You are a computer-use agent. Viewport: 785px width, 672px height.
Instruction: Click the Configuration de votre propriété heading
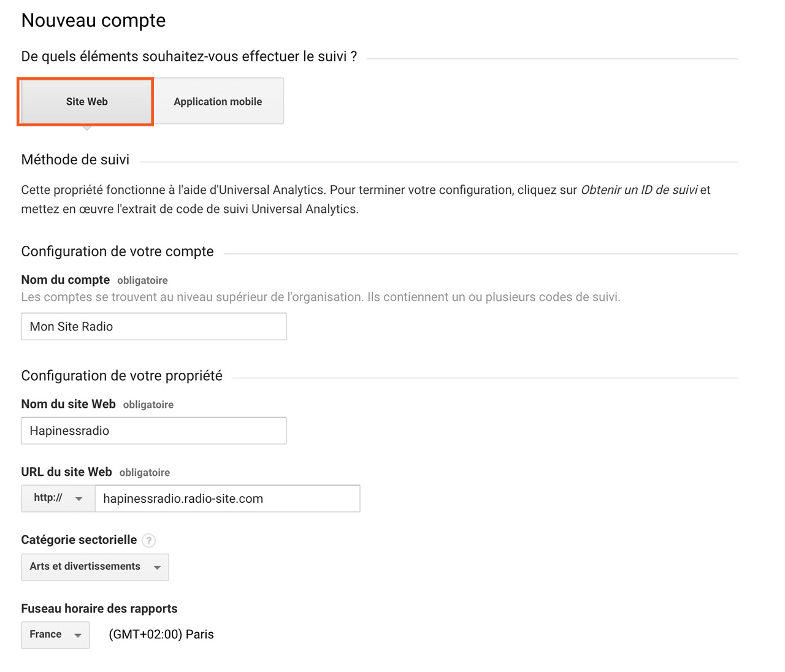point(121,376)
